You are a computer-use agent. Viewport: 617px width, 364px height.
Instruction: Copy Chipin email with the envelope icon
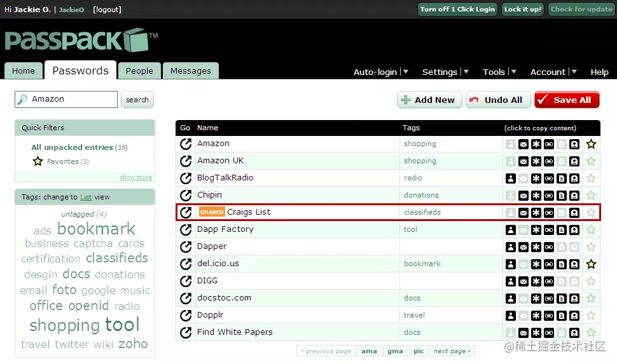click(523, 196)
